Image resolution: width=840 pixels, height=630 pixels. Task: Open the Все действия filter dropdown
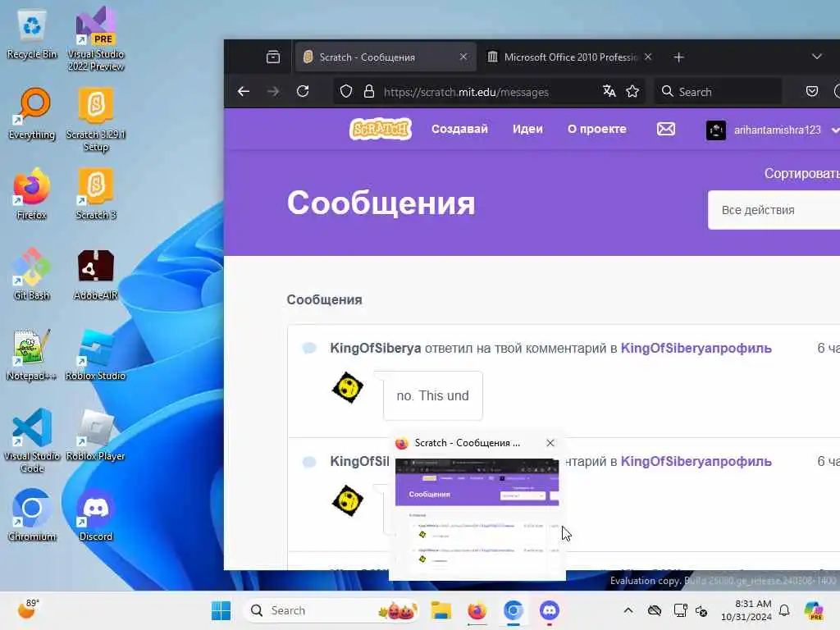[774, 210]
